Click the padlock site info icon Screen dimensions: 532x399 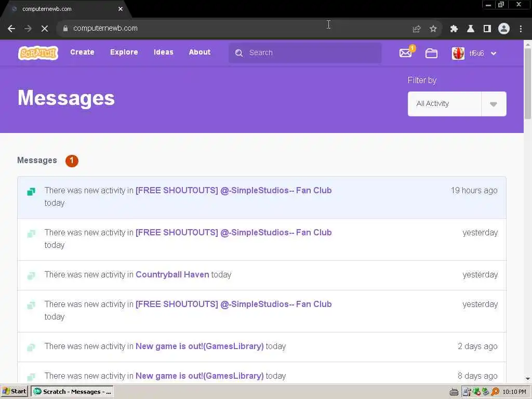point(65,29)
